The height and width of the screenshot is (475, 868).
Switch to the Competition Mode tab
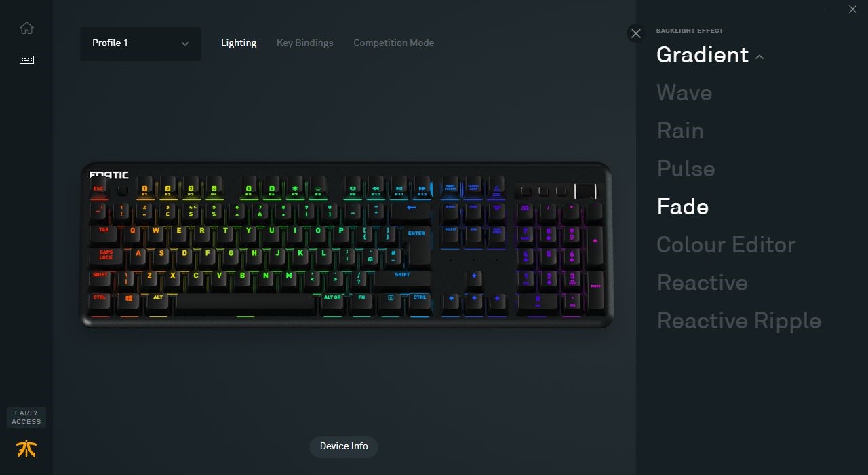click(394, 43)
